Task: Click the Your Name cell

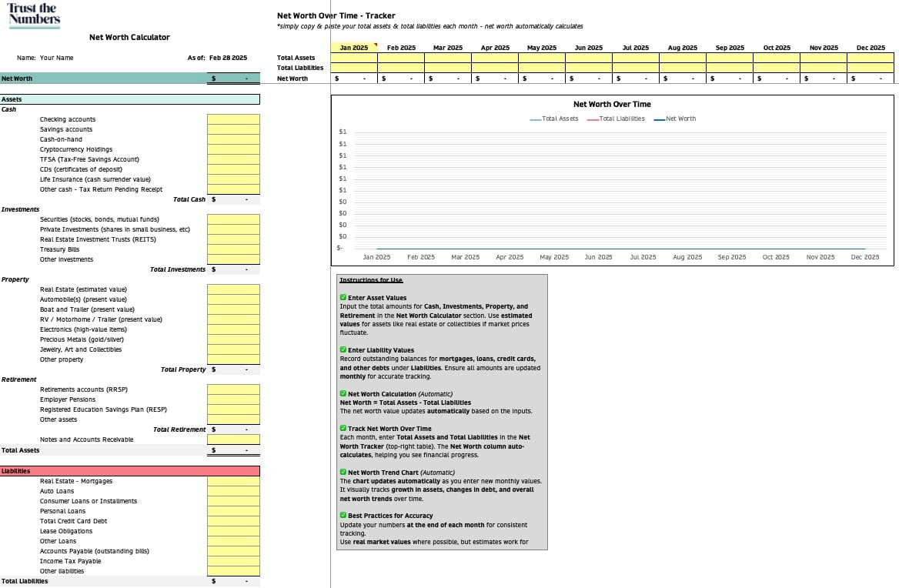Action: [x=57, y=58]
